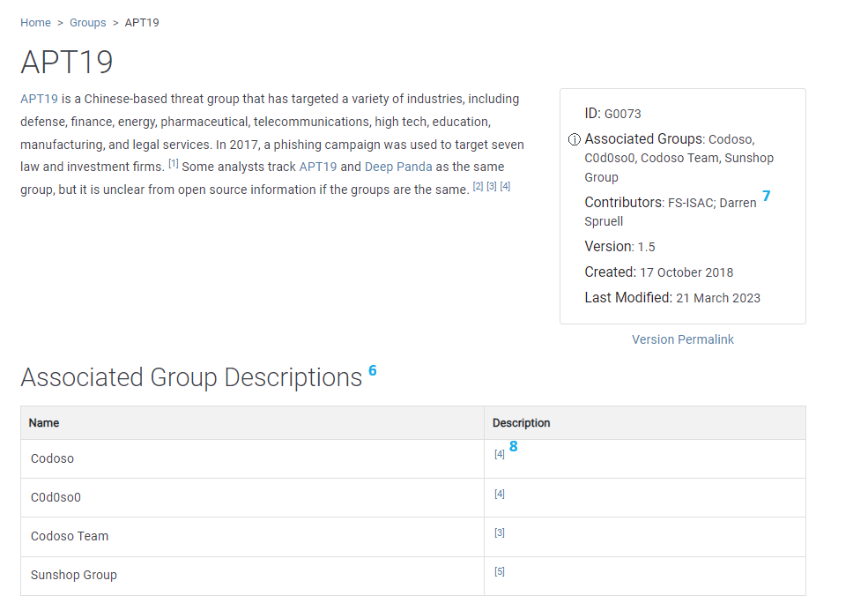The image size is (868, 603).
Task: Open citation [3] in Codoso Team row
Action: tap(500, 532)
